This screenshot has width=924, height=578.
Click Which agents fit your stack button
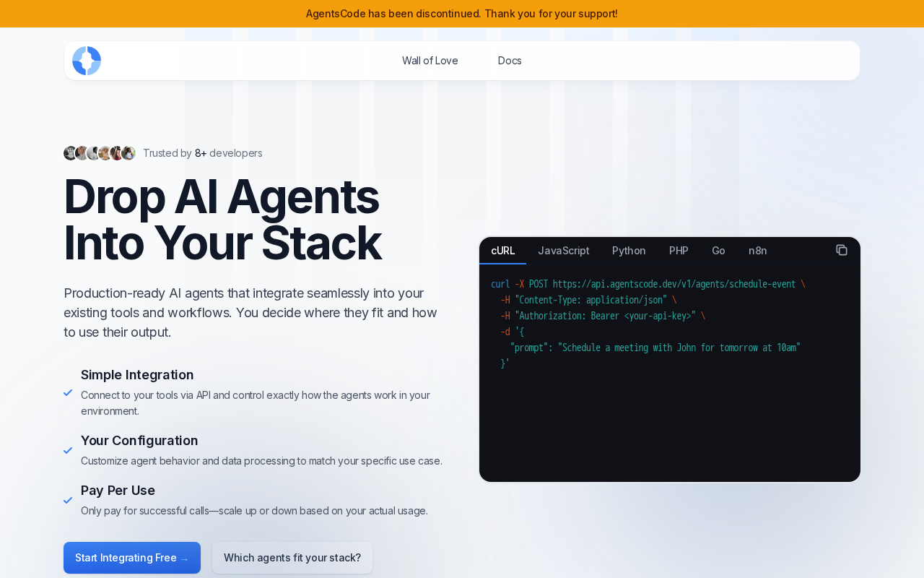(x=292, y=558)
